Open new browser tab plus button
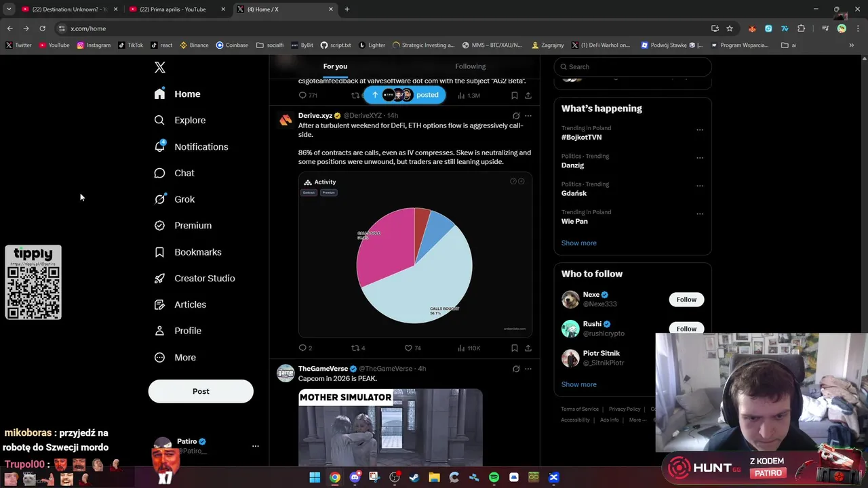Screen dimensions: 868x488 coord(347,9)
